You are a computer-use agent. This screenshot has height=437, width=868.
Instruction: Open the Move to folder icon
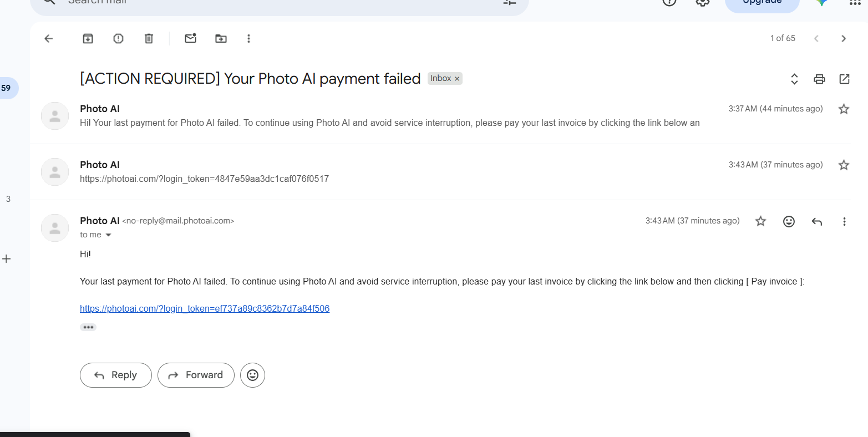click(221, 38)
